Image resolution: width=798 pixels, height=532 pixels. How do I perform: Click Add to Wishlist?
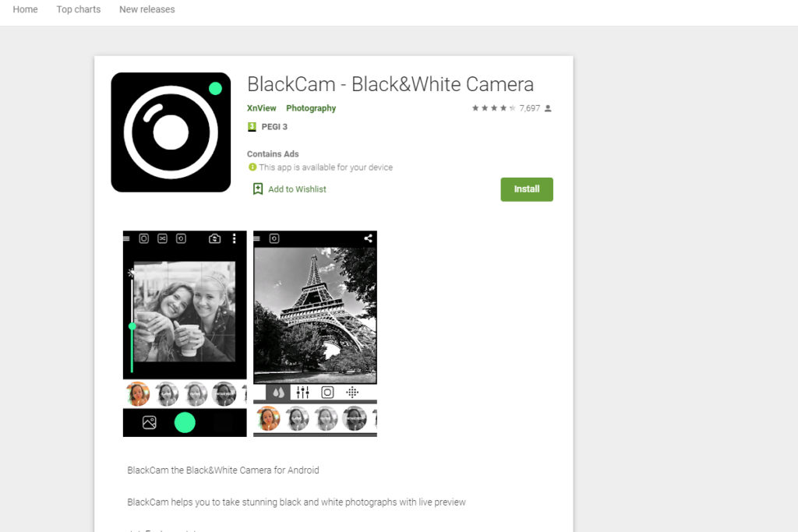pyautogui.click(x=297, y=189)
